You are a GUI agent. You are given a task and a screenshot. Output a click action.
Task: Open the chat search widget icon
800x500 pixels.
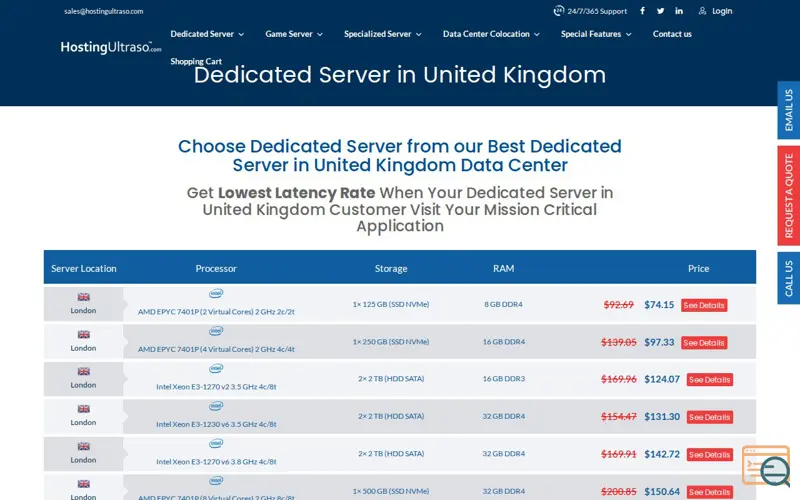(766, 466)
